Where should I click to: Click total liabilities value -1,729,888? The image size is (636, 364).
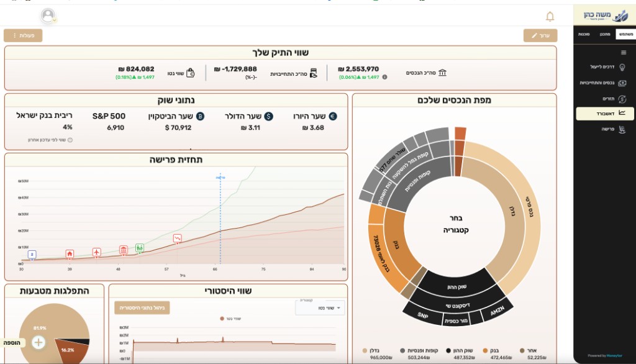click(x=235, y=69)
